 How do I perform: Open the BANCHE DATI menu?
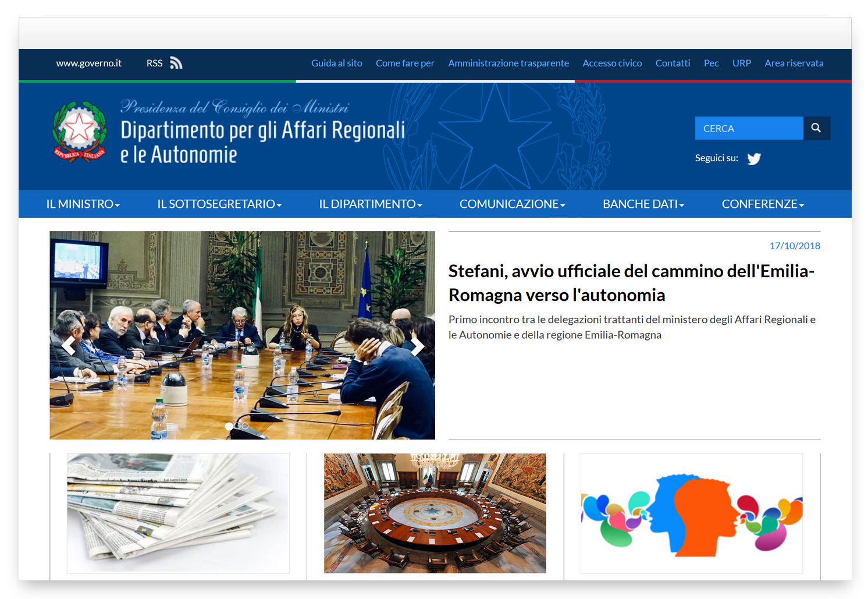pyautogui.click(x=643, y=204)
